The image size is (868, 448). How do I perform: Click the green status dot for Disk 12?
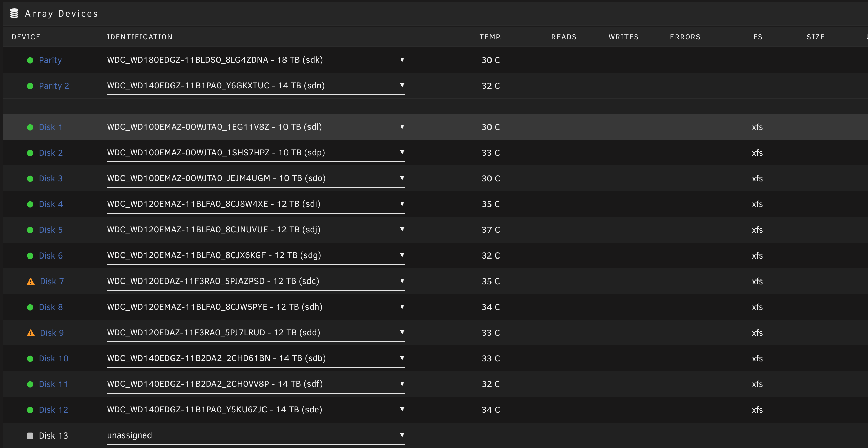(30, 410)
